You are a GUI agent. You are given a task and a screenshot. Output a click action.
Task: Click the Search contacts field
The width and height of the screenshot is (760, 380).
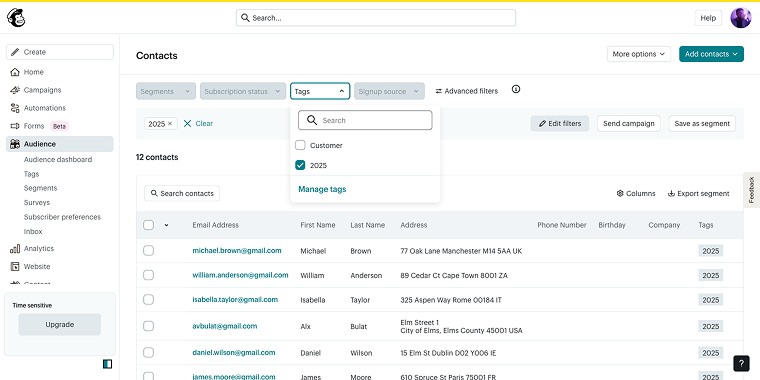pos(182,193)
